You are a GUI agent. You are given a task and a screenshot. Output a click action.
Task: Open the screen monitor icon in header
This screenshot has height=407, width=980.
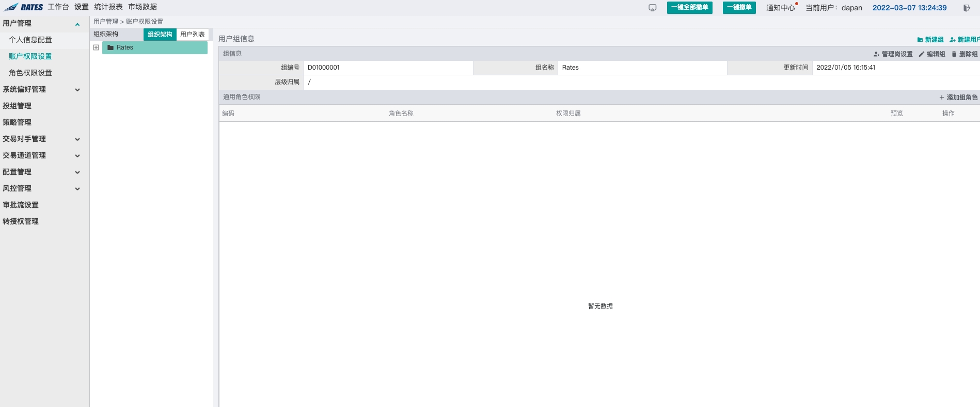tap(653, 8)
